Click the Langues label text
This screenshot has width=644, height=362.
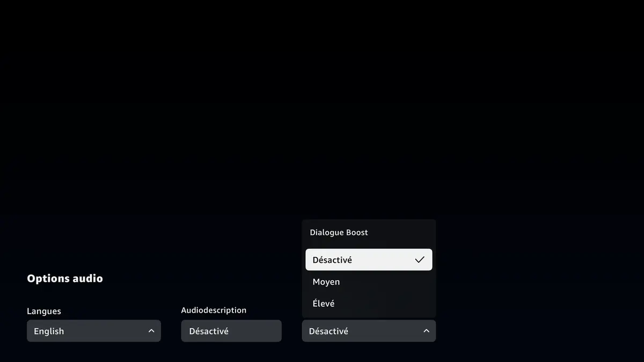point(43,311)
